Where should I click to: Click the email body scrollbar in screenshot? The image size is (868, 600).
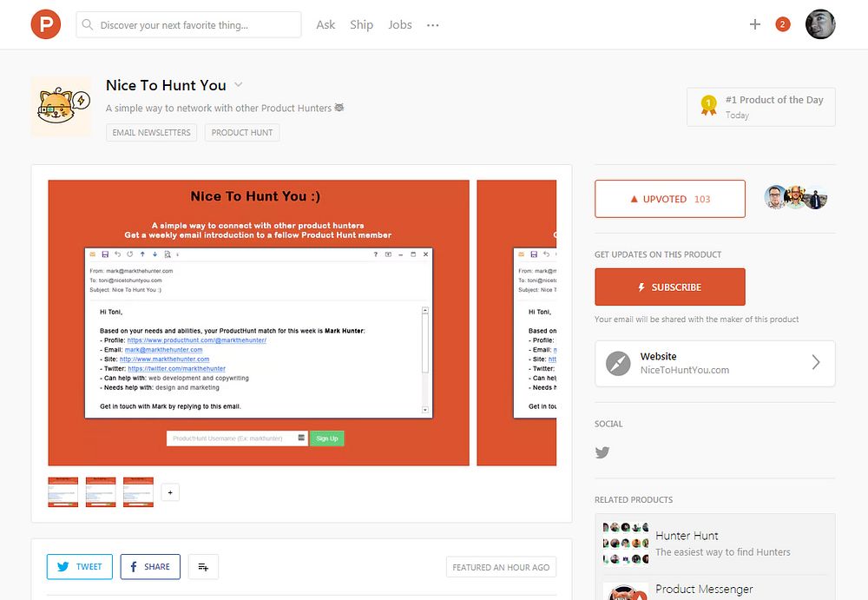pyautogui.click(x=425, y=360)
